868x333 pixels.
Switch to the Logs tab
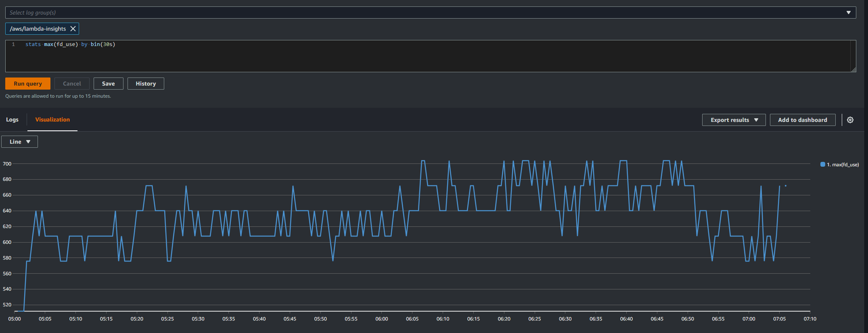(12, 119)
